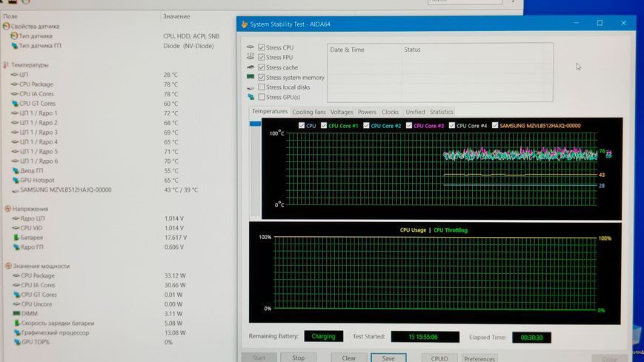This screenshot has width=644, height=362.
Task: Click the Значение column header
Action: tap(176, 16)
